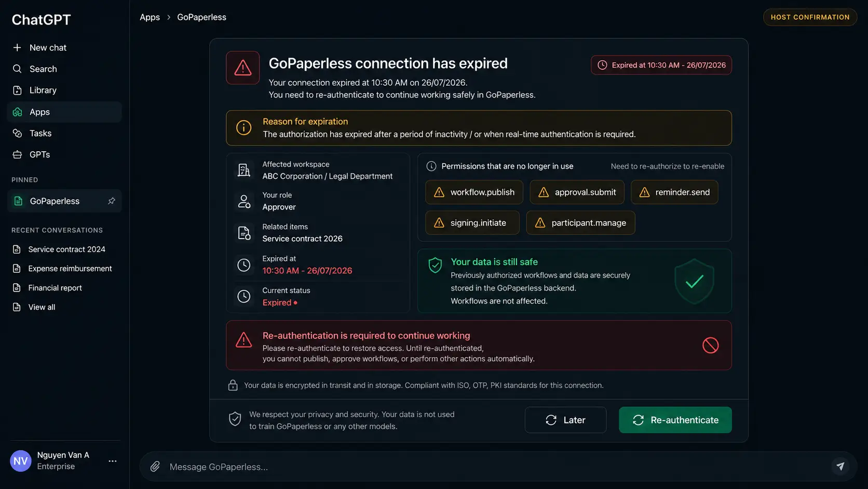The width and height of the screenshot is (868, 489).
Task: Click the document icon for Related items
Action: point(243,233)
